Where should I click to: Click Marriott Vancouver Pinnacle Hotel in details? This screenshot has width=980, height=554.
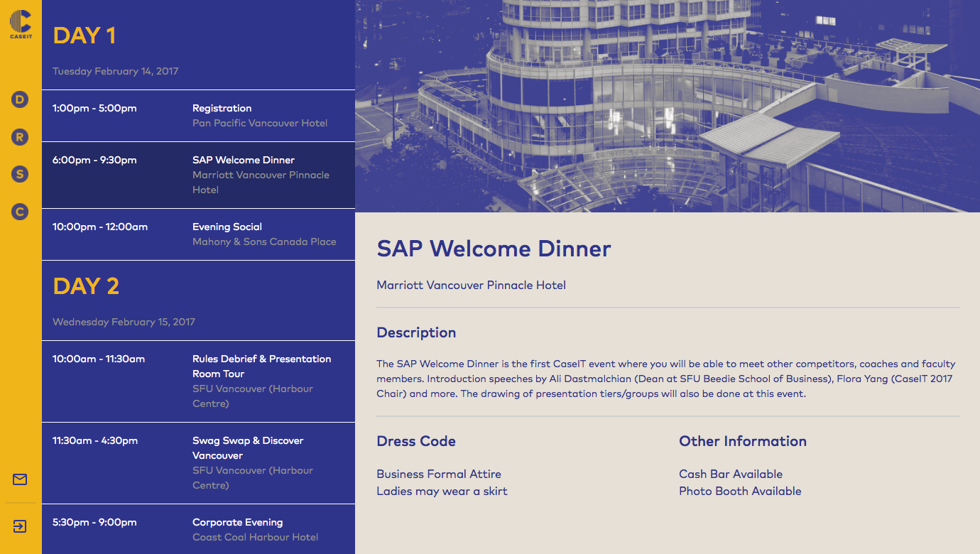pos(471,286)
